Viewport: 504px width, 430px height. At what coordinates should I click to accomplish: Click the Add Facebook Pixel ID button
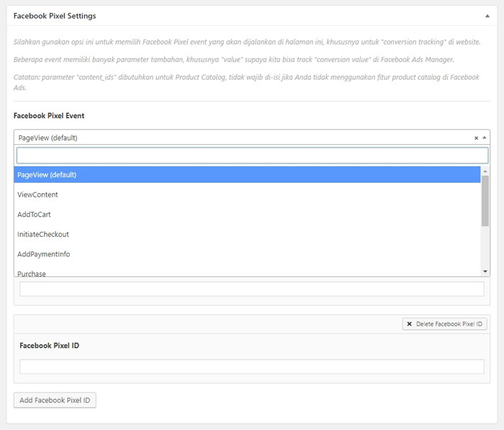tap(55, 400)
